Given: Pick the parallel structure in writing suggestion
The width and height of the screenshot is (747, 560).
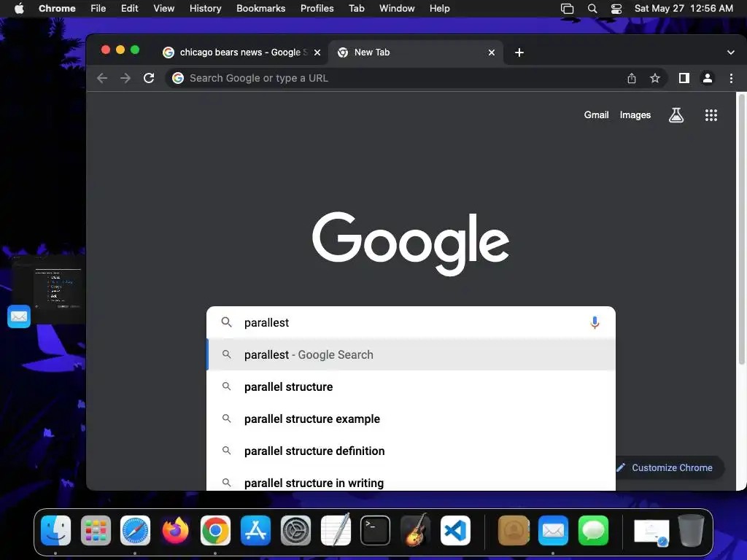Looking at the screenshot, I should click(411, 480).
